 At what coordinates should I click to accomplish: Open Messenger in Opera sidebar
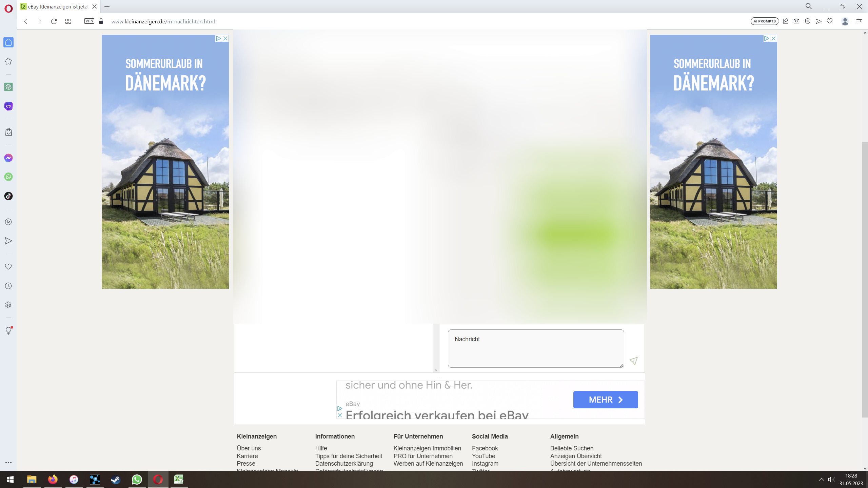[8, 158]
